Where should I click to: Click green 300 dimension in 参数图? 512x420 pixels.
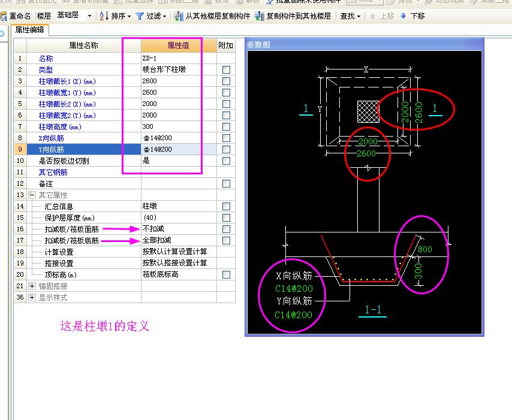click(x=418, y=271)
